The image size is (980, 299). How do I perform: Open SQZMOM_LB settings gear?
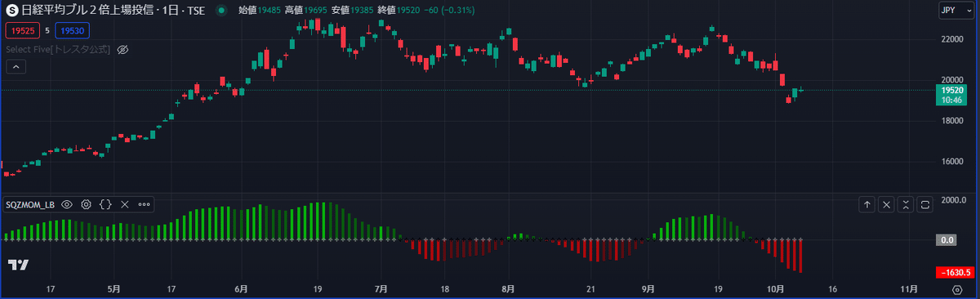tap(86, 204)
